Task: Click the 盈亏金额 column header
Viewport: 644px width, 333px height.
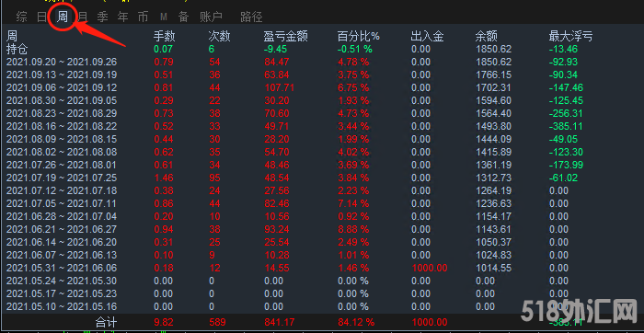Action: 286,37
